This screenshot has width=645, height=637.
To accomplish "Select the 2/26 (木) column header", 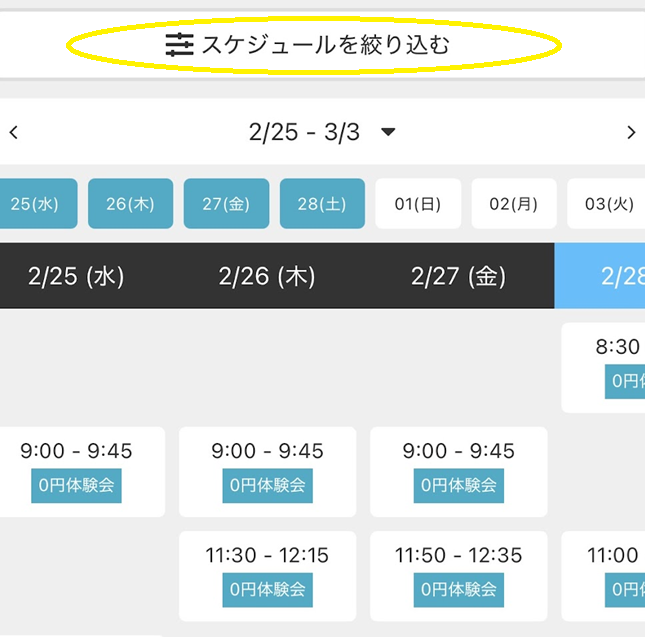I will click(267, 276).
